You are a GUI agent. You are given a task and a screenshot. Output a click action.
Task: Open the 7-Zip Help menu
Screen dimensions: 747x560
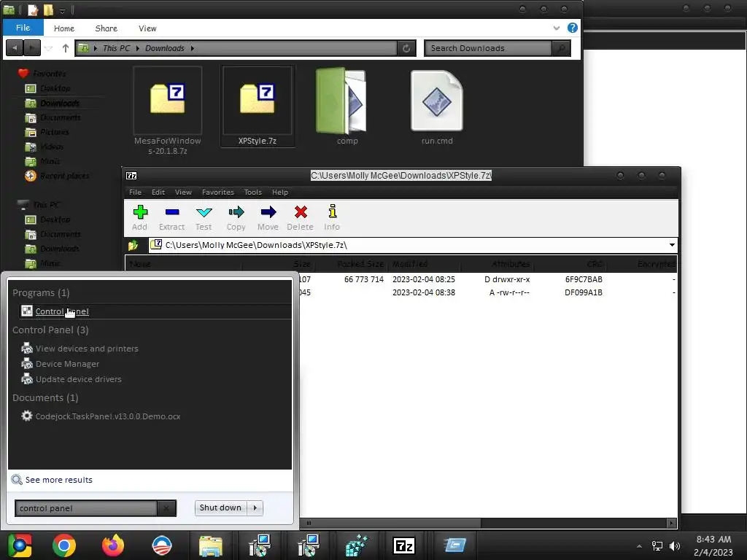[x=280, y=192]
